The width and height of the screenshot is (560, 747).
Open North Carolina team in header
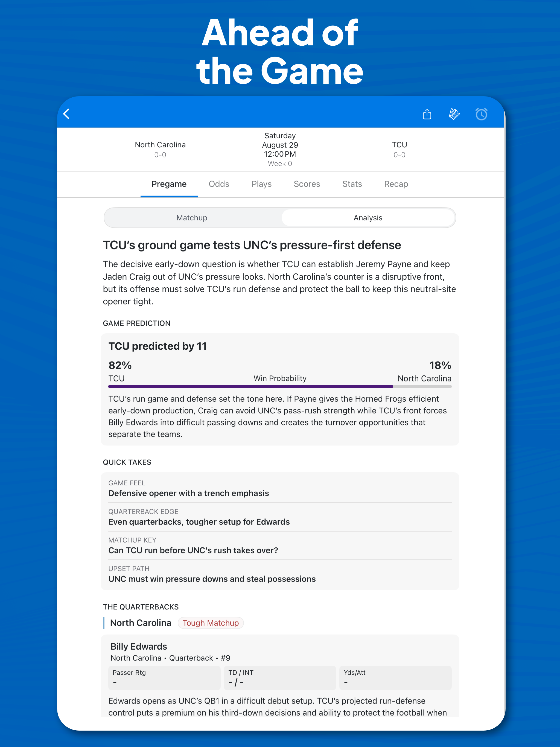click(x=160, y=149)
